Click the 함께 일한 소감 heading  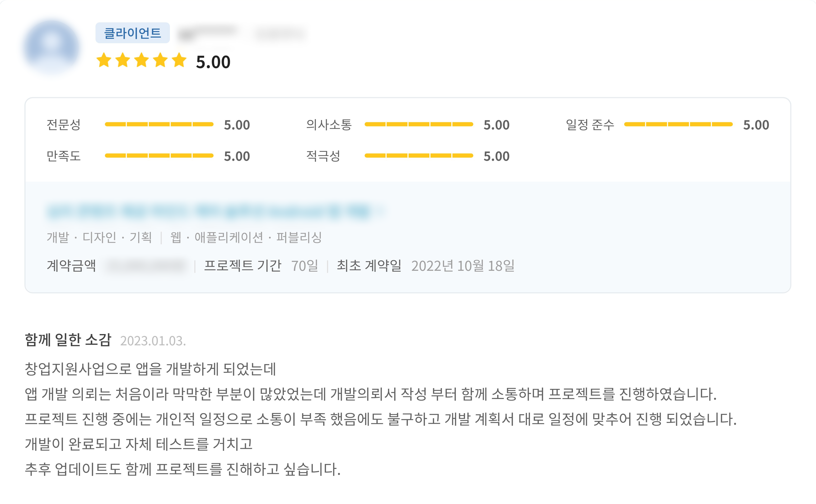point(68,340)
